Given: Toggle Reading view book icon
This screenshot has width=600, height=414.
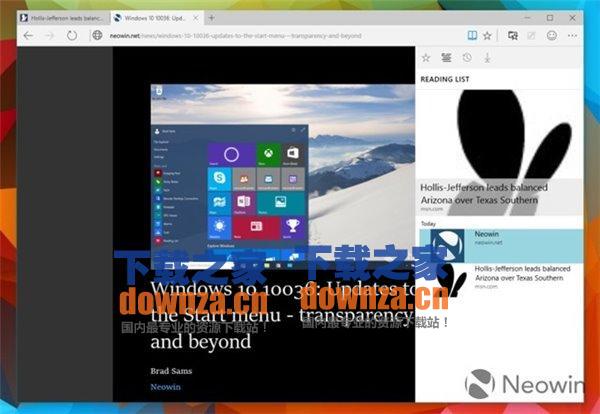Looking at the screenshot, I should coord(469,35).
